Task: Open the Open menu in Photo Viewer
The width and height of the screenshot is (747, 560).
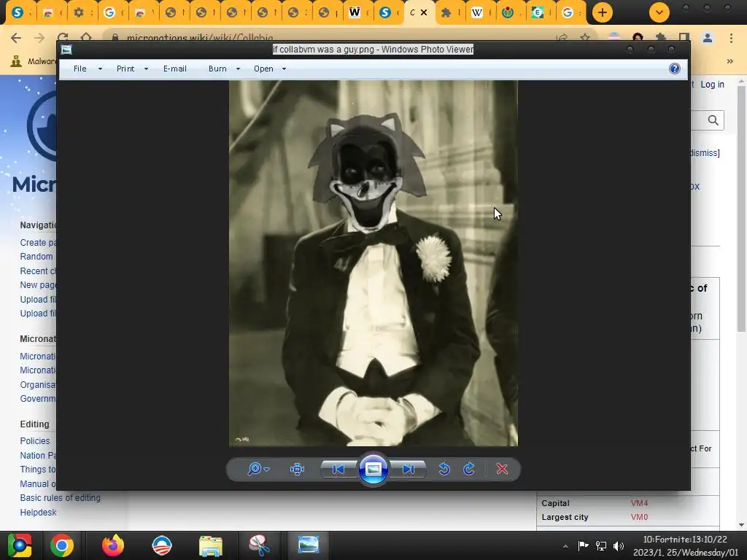Action: [x=263, y=69]
